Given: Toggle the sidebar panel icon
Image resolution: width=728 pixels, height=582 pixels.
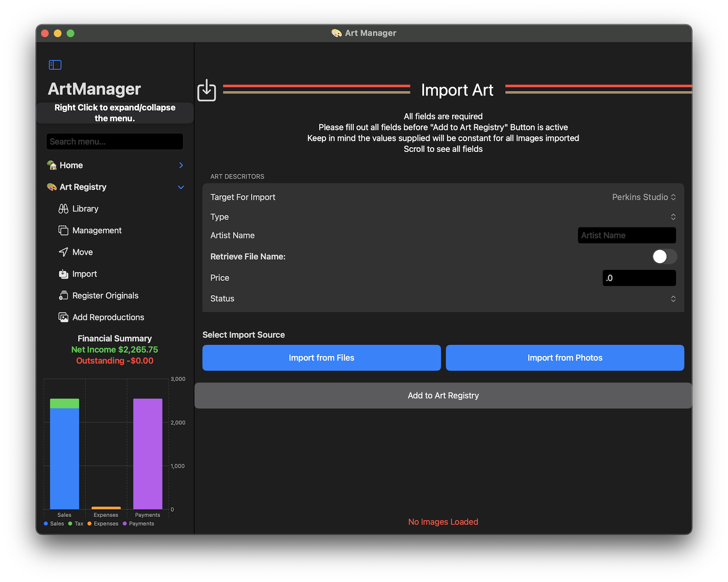Looking at the screenshot, I should tap(55, 65).
